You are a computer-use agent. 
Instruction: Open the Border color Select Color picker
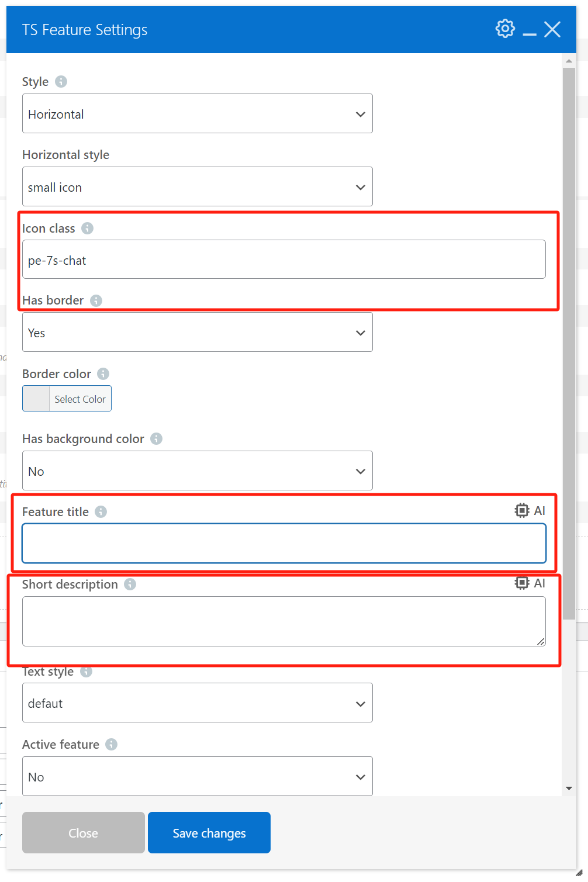pyautogui.click(x=80, y=398)
